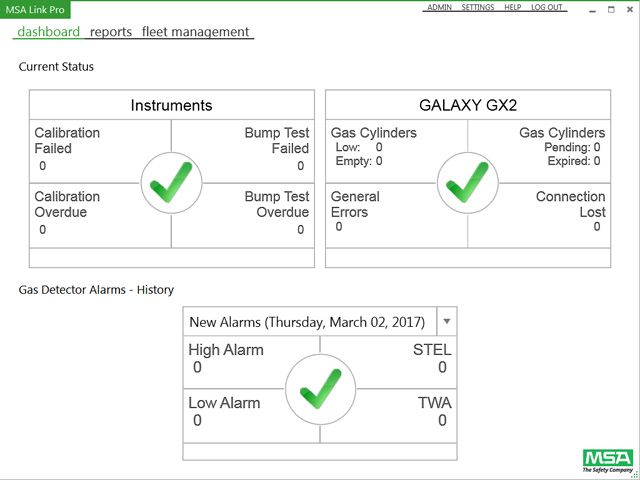This screenshot has width=640, height=480.
Task: Click LOG OUT in the top bar
Action: point(547,7)
